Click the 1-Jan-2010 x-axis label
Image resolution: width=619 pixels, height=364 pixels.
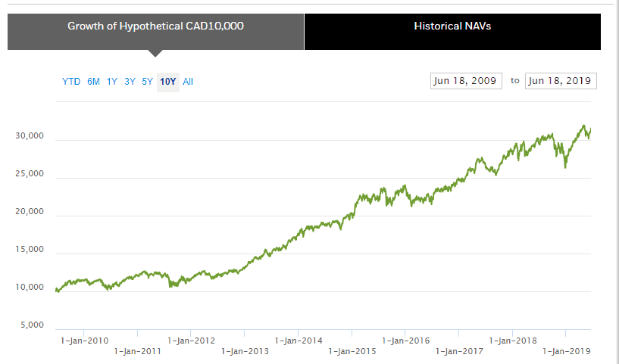83,341
